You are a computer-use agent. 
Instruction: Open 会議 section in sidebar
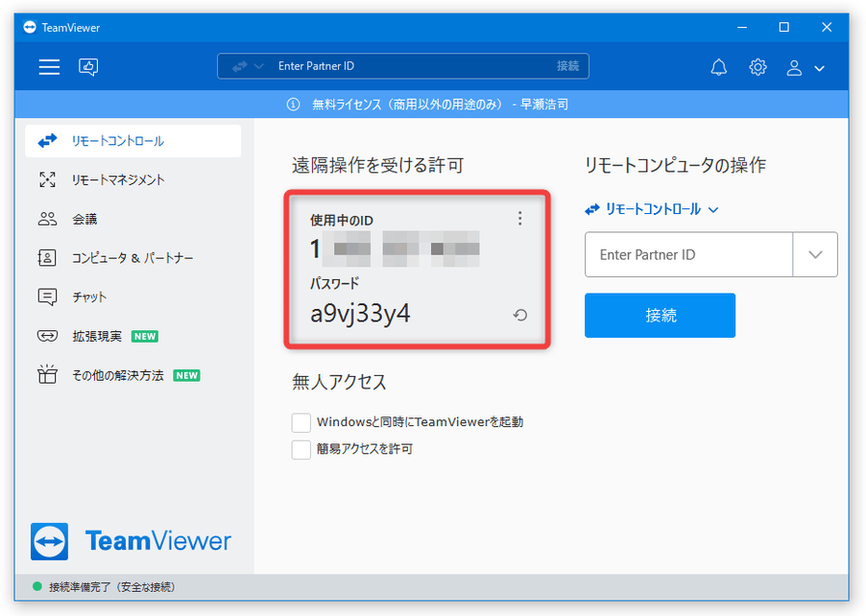tap(133, 219)
